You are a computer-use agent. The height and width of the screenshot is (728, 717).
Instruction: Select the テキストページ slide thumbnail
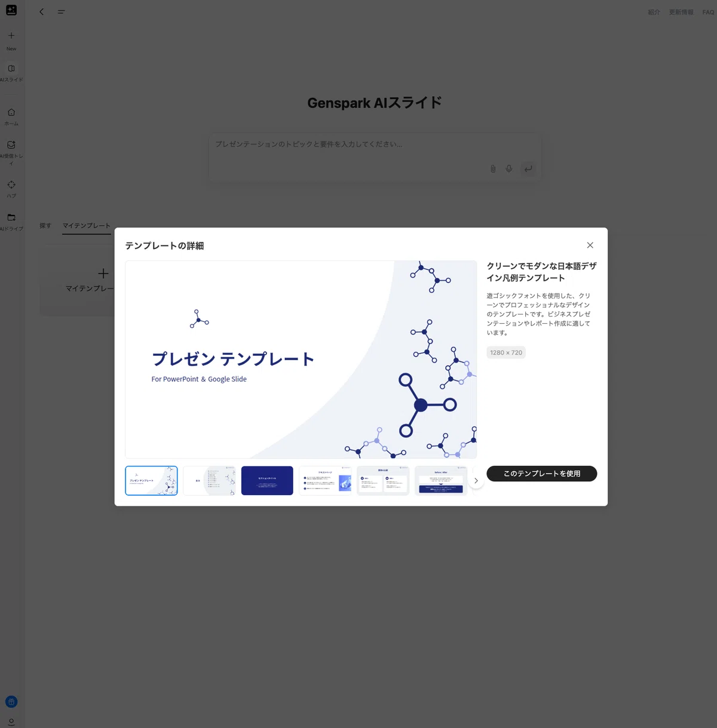coord(325,481)
